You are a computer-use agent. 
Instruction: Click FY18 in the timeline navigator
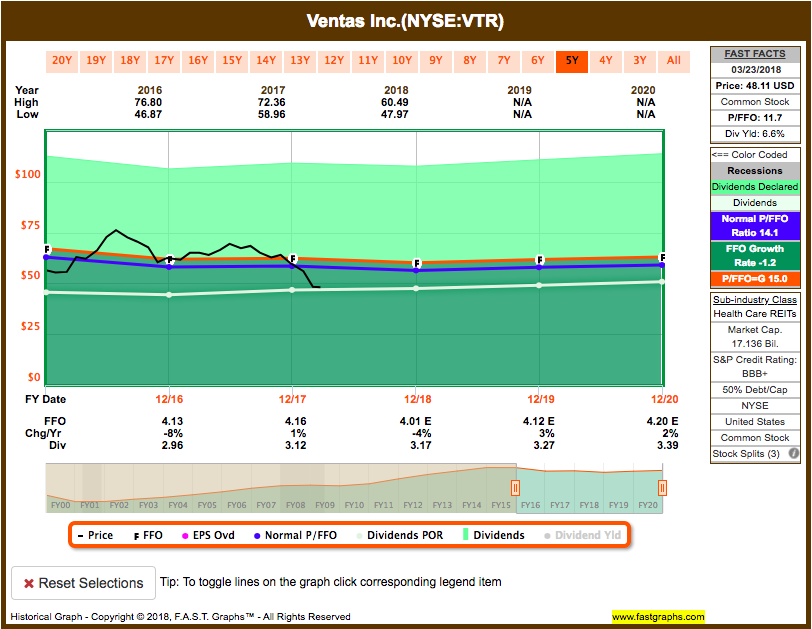[x=589, y=505]
